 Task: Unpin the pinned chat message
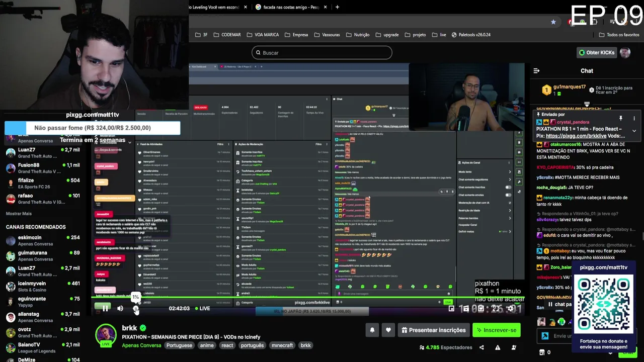pyautogui.click(x=621, y=118)
